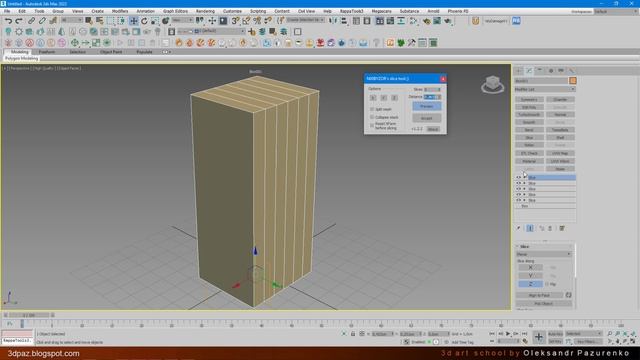Activate the Select and Scale tool
640x360 pixels.
coord(155,21)
